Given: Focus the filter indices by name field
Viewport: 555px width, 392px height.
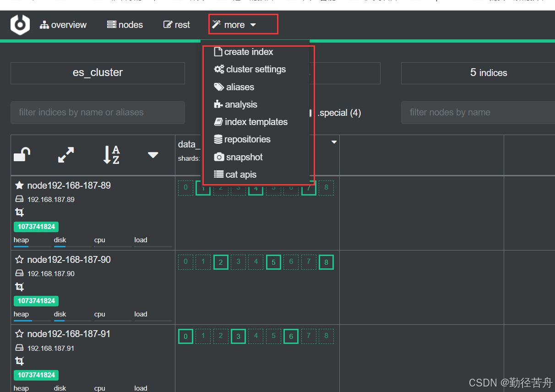Looking at the screenshot, I should pyautogui.click(x=98, y=113).
